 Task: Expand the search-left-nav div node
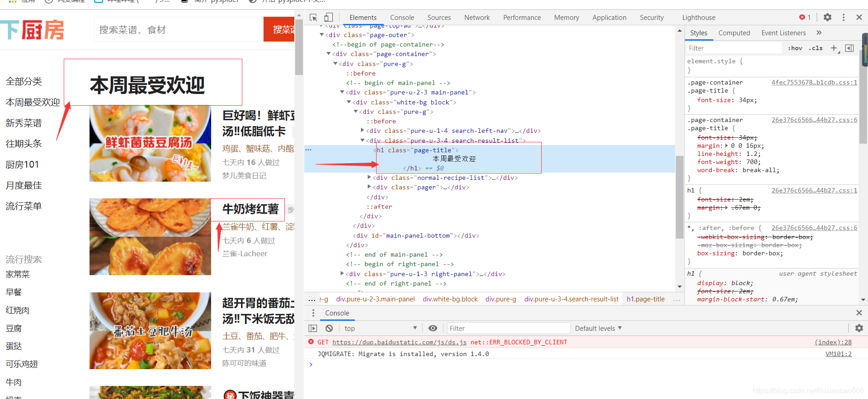point(363,131)
